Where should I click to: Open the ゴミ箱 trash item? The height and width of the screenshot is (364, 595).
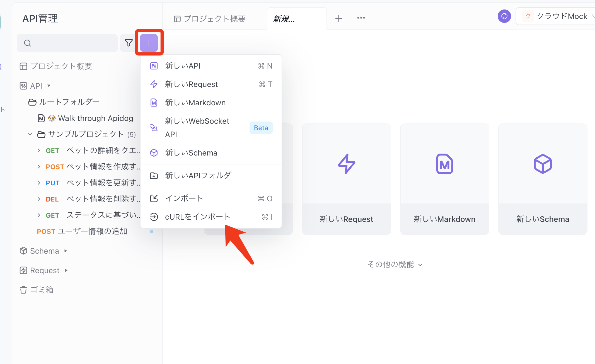click(42, 290)
